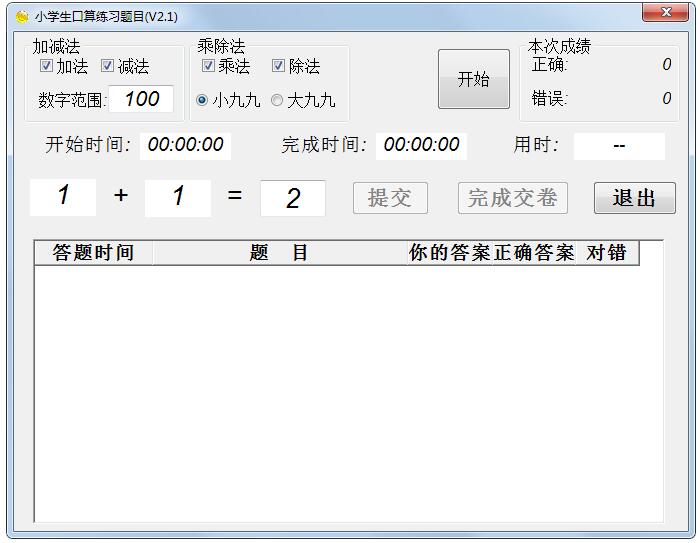Image resolution: width=700 pixels, height=543 pixels.
Task: Click the 乘除法 group title
Action: click(x=221, y=46)
